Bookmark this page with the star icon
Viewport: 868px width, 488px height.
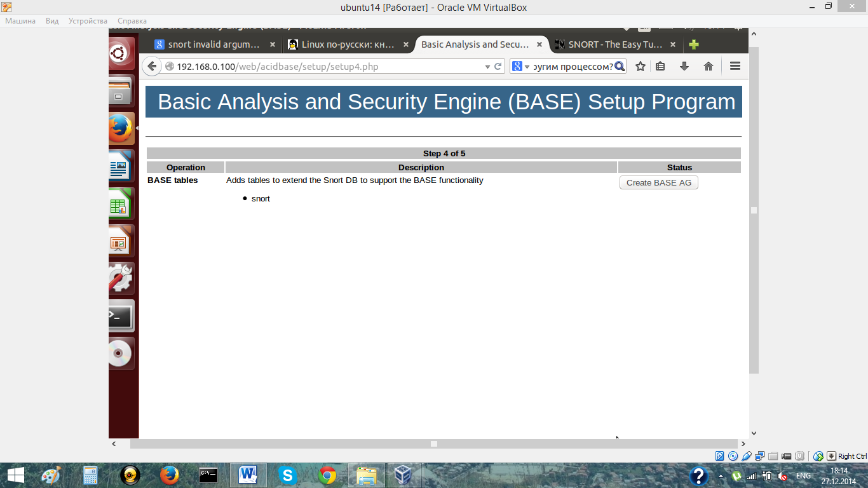pos(641,66)
